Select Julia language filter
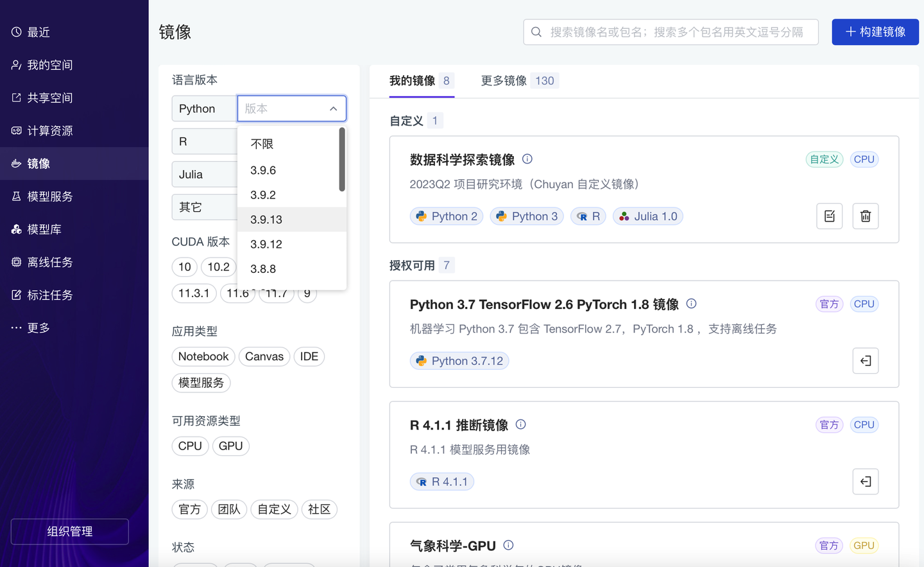This screenshot has width=924, height=567. pyautogui.click(x=204, y=174)
